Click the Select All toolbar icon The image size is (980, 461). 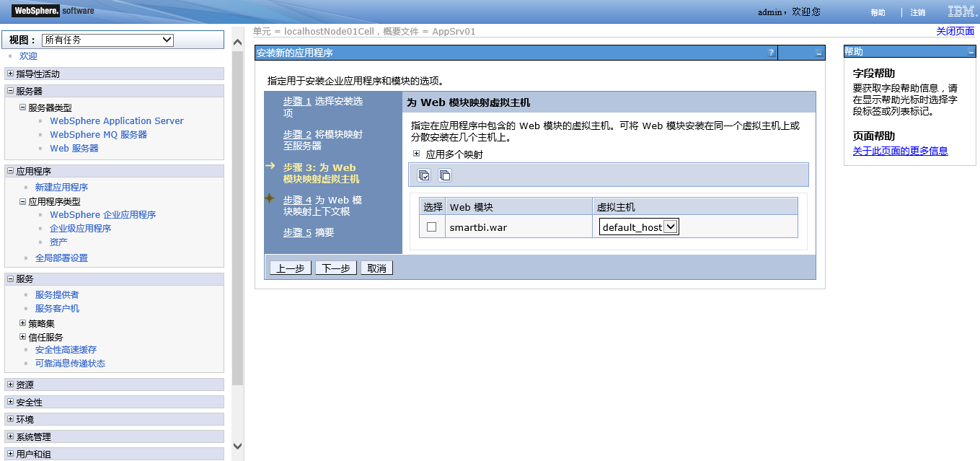(424, 175)
